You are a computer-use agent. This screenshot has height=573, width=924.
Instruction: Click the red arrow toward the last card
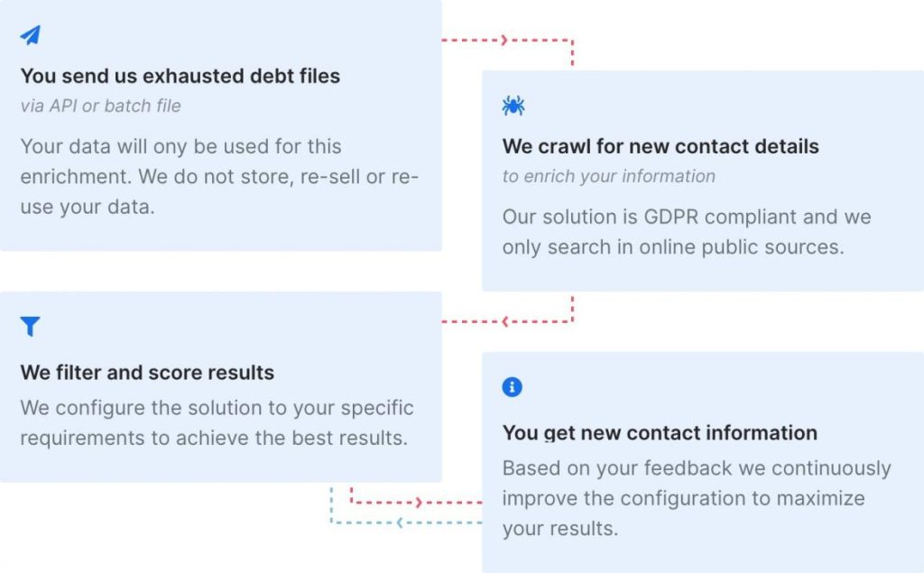coord(419,502)
